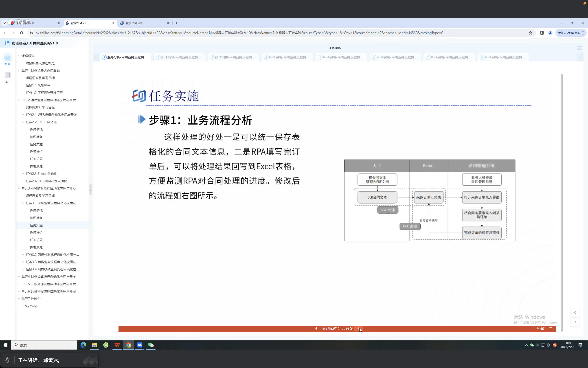Open WPS Office from the taskbar
Screen dimensions: 588x368
pos(117,345)
